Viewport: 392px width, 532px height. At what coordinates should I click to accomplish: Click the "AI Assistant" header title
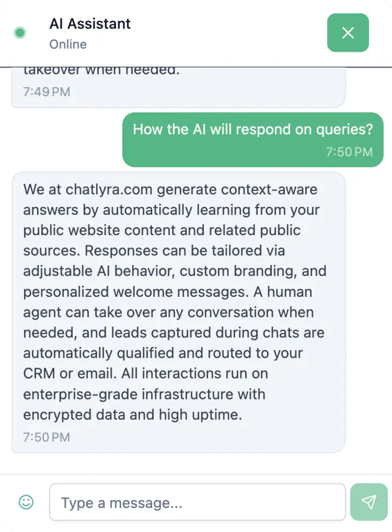tap(90, 23)
